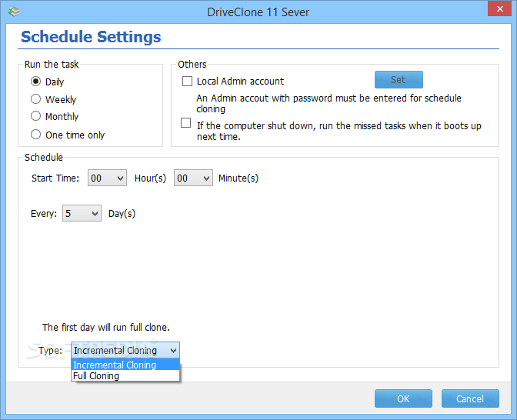Click the Cancel button
This screenshot has width=517, height=420.
470,398
